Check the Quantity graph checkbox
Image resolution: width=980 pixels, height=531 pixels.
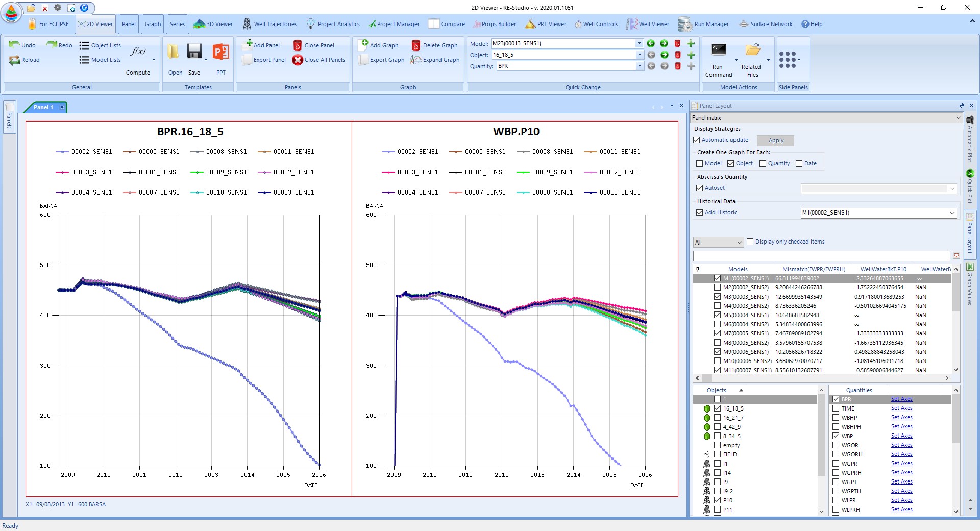tap(763, 163)
